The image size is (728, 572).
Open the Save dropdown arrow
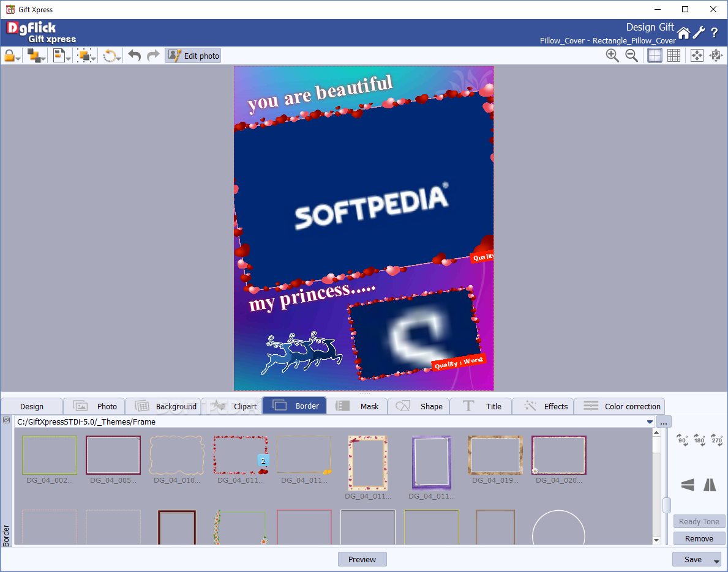[x=717, y=561]
